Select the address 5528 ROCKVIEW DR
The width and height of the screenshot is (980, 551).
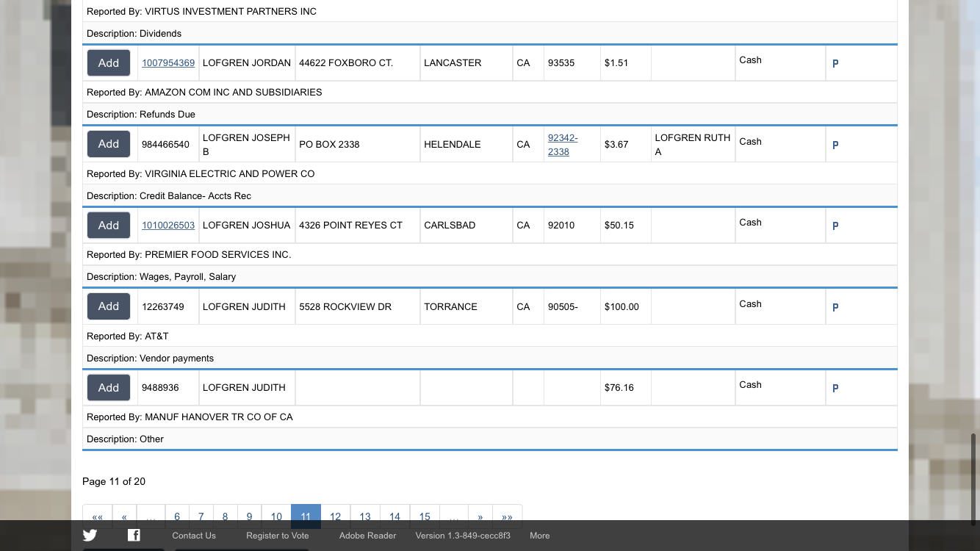coord(345,306)
